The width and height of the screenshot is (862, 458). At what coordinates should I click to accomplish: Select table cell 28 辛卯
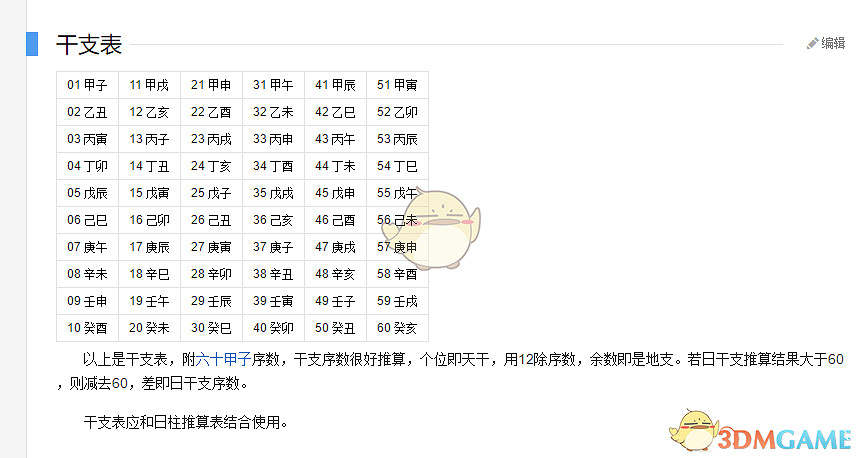tap(212, 274)
